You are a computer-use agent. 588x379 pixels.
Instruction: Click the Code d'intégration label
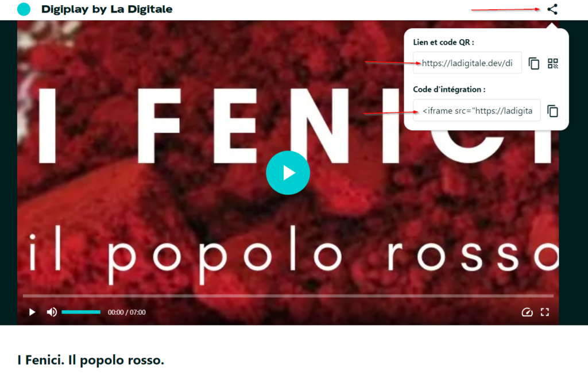coord(449,89)
